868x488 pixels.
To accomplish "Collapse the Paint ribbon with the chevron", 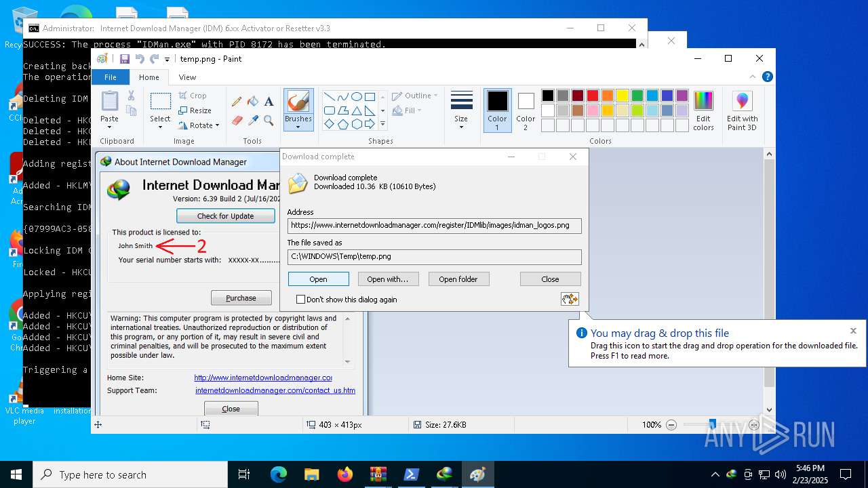I will click(753, 77).
